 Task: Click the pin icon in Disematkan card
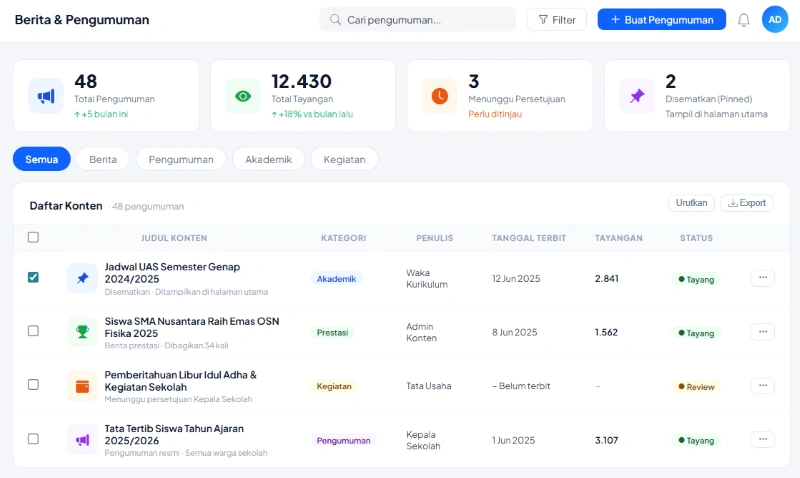(x=636, y=96)
